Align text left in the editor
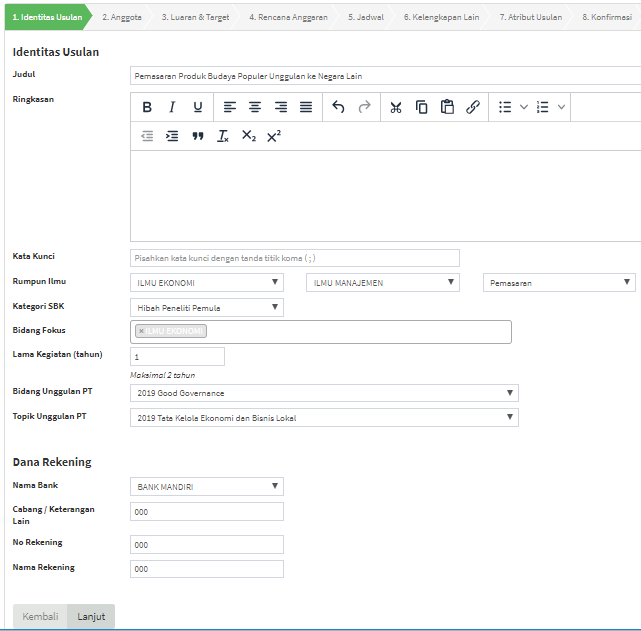 [x=230, y=107]
